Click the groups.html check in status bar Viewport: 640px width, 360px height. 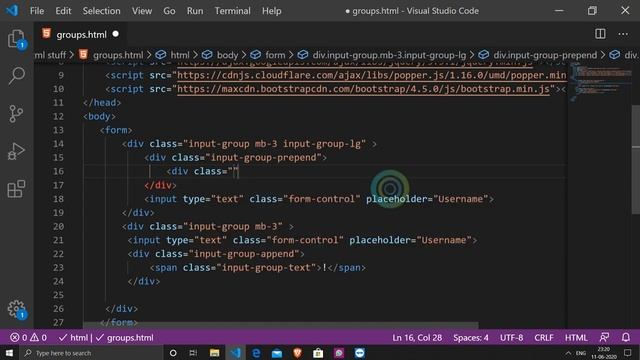tap(124, 338)
